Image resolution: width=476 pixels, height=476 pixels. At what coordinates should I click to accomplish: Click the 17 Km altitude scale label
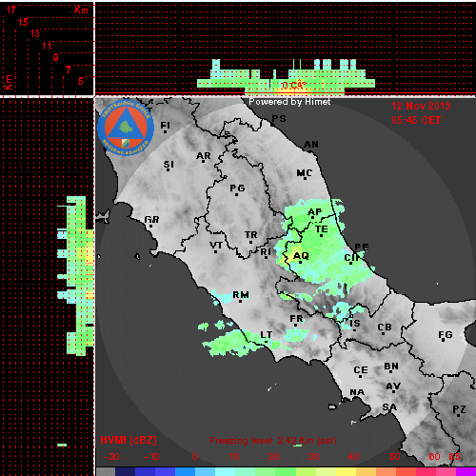click(10, 10)
